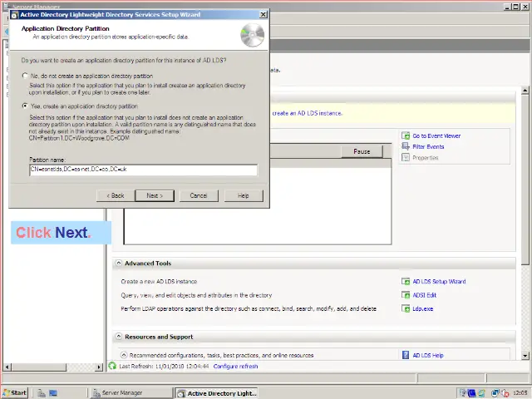Screen dimensions: 532x399
Task: Click right arrow of tree pane horizontal scrollbar
Action: [99, 367]
